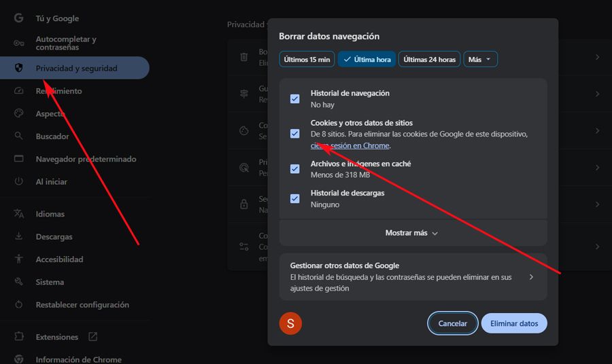This screenshot has width=612, height=364.
Task: Click the wrench icon for Sistema
Action: [x=18, y=281]
